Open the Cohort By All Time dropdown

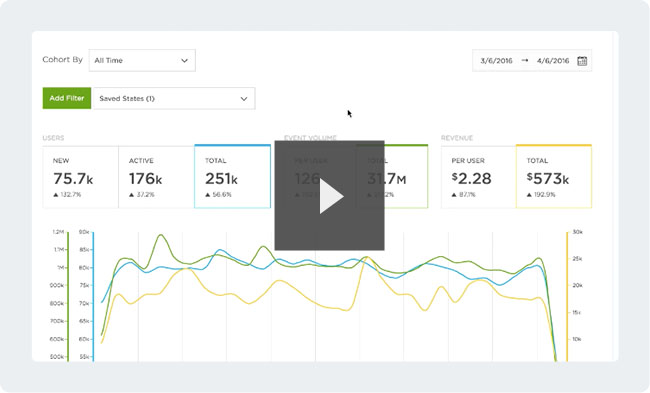[x=142, y=61]
